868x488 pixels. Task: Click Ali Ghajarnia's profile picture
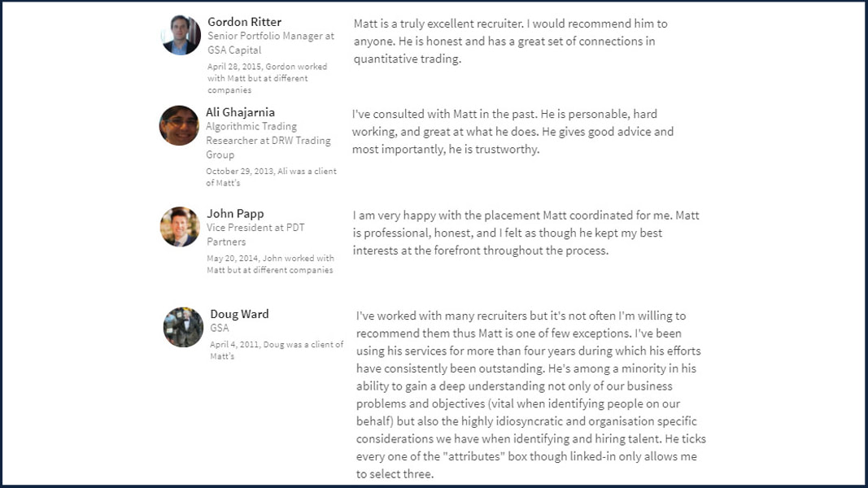[x=179, y=125]
